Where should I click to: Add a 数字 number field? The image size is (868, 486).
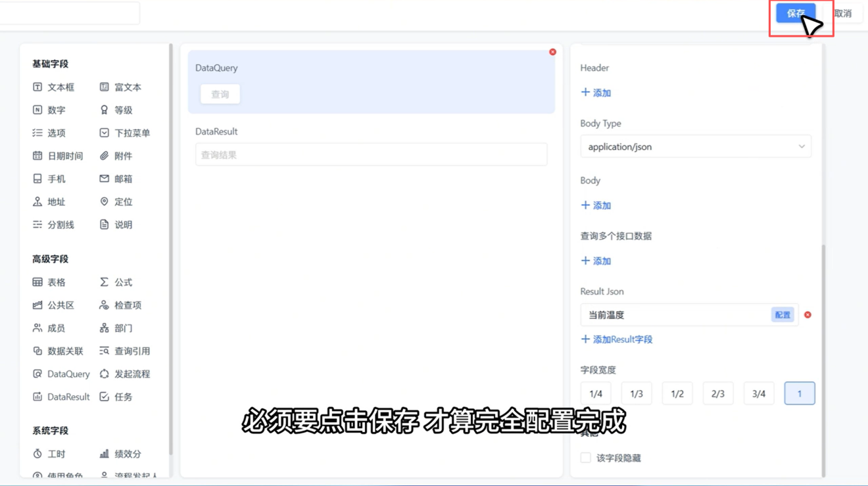(49, 110)
